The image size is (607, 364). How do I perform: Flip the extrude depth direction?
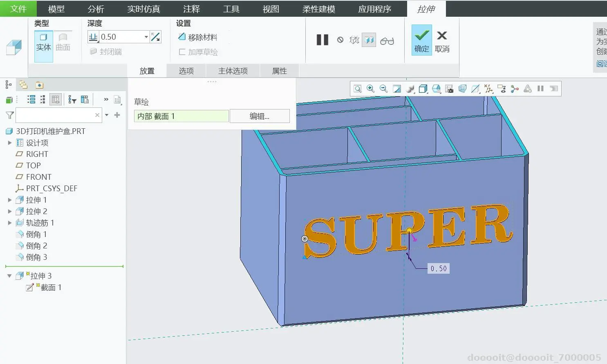[x=155, y=37]
